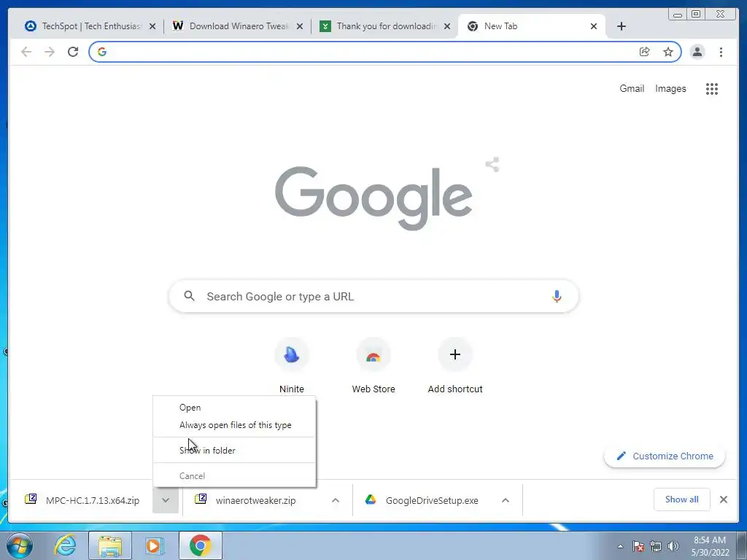Click Show all downloads
This screenshot has height=560, width=747.
click(x=682, y=499)
